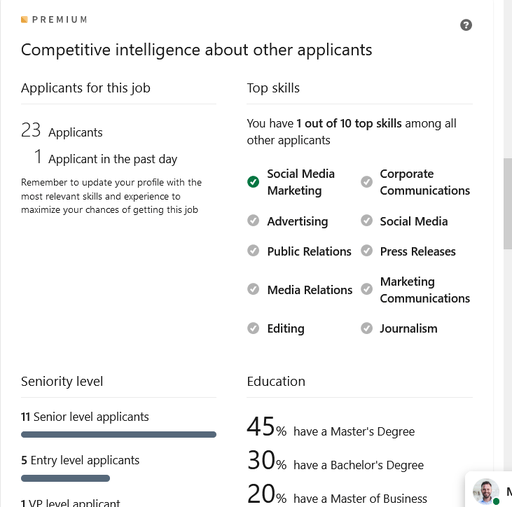Click the gold Premium badge icon
Screen dimensions: 512x507
tap(24, 20)
